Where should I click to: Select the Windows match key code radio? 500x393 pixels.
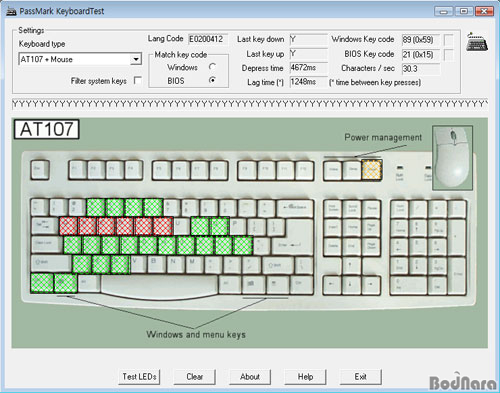point(212,67)
